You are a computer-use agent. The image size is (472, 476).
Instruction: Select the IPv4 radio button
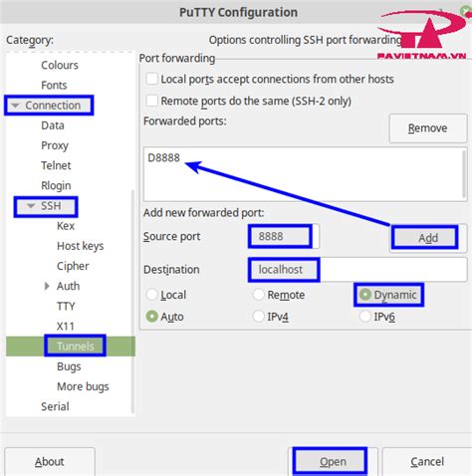point(259,317)
